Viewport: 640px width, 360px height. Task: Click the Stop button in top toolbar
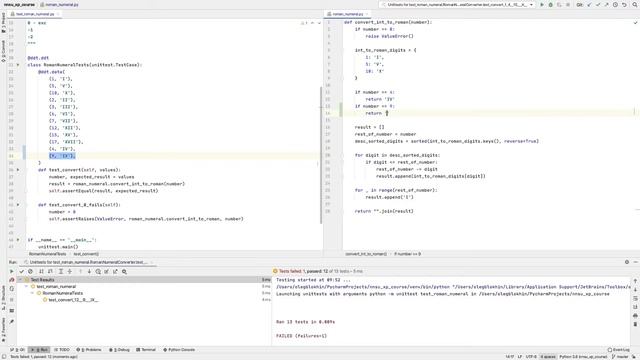(x=568, y=4)
